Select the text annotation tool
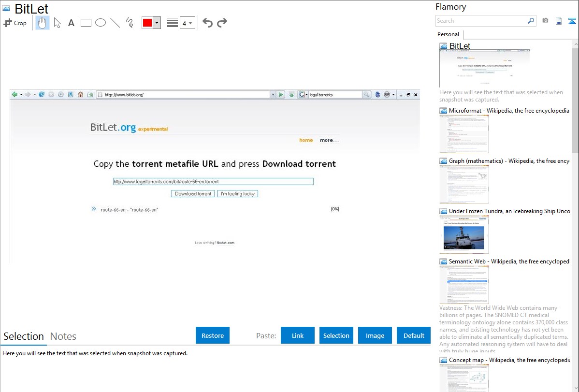 tap(71, 23)
